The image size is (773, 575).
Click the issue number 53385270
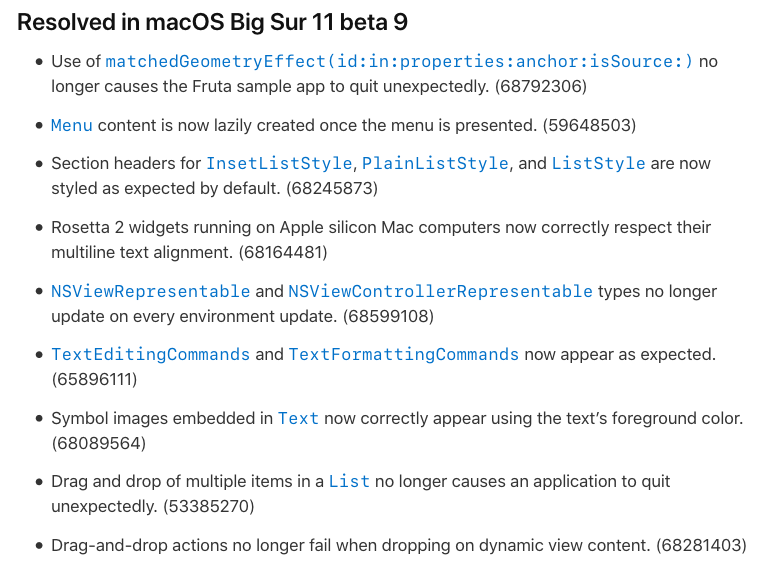[x=209, y=506]
